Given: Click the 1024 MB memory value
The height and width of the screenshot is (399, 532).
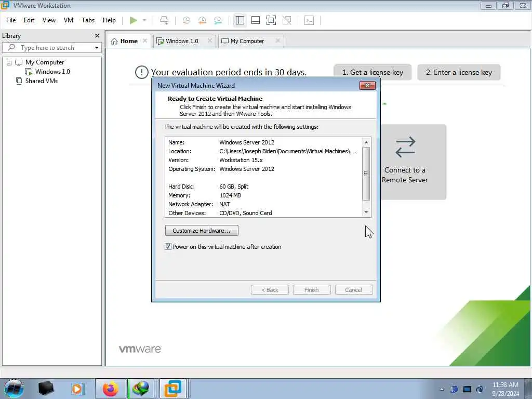Looking at the screenshot, I should click(230, 195).
